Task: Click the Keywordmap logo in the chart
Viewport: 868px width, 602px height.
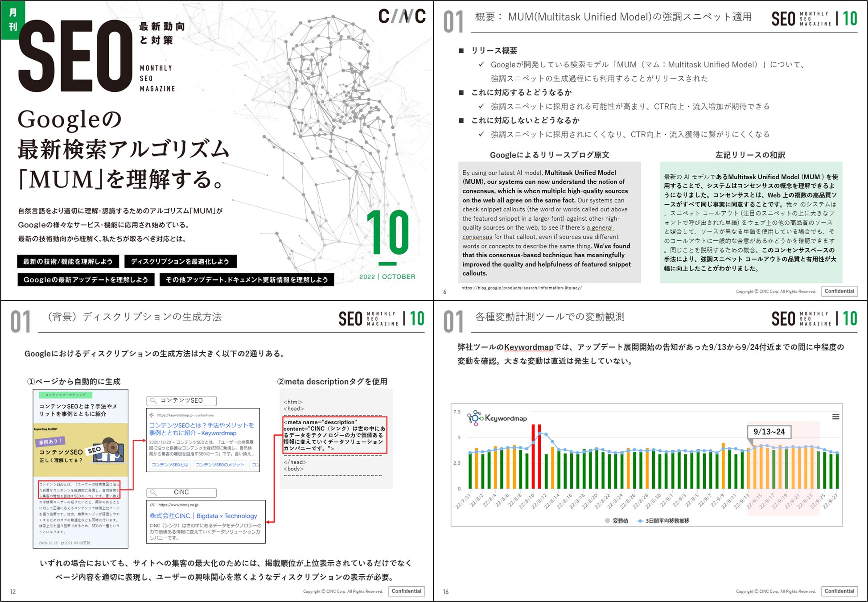Action: (497, 418)
